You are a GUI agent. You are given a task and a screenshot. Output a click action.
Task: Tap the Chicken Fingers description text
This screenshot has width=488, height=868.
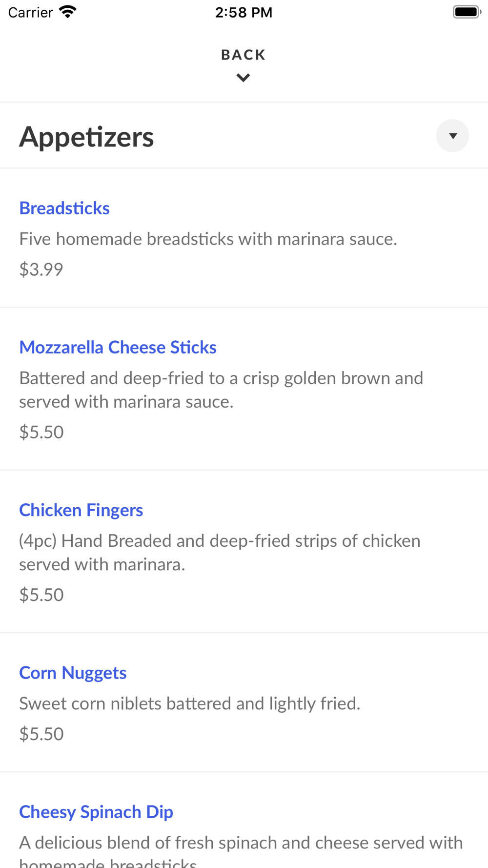coord(220,552)
